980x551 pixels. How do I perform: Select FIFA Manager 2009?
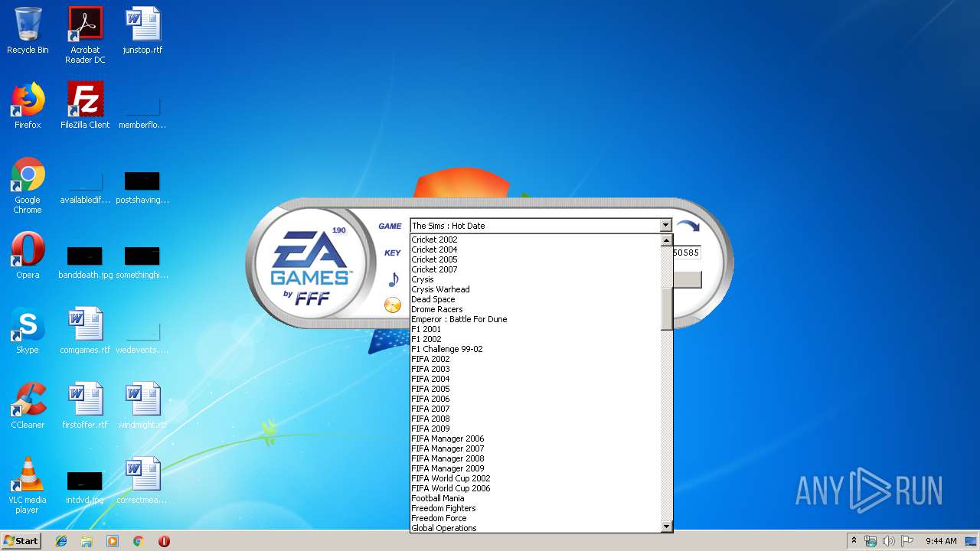(x=448, y=468)
